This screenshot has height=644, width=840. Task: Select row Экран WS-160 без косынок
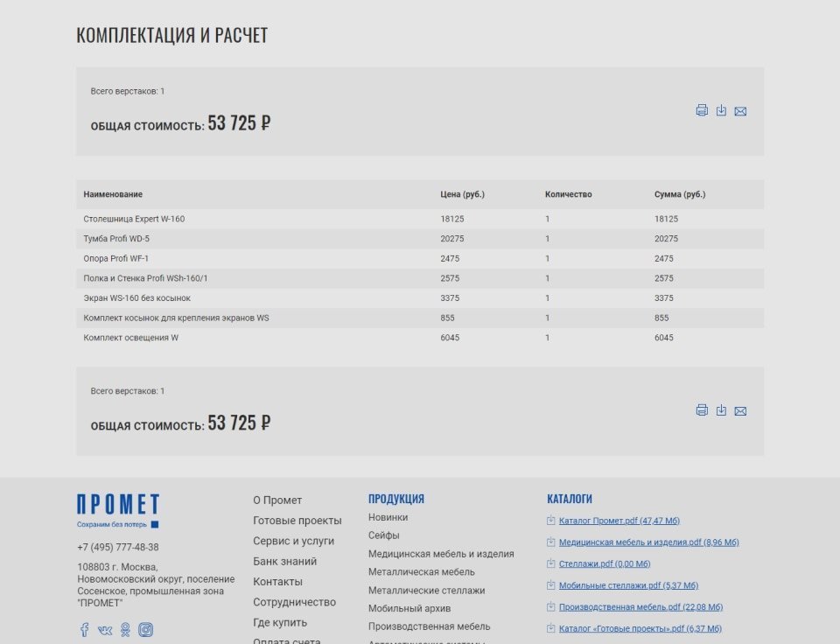click(x=420, y=297)
